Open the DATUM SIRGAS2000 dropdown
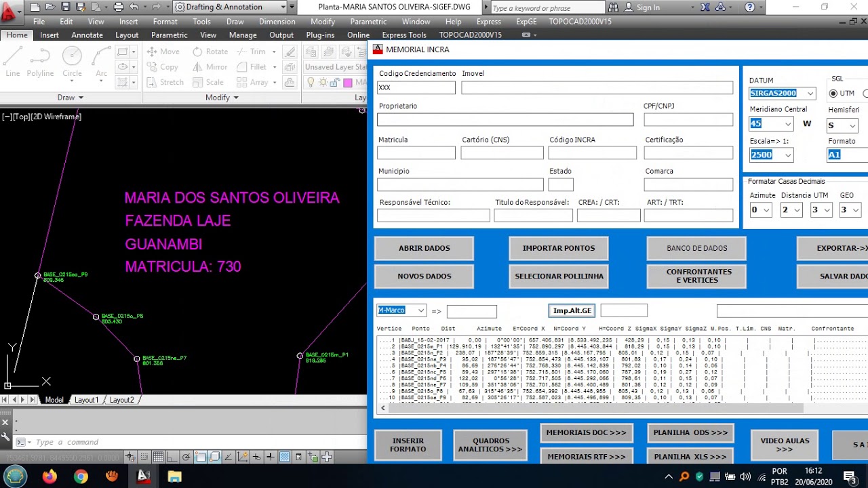Viewport: 868px width, 488px height. pyautogui.click(x=809, y=94)
